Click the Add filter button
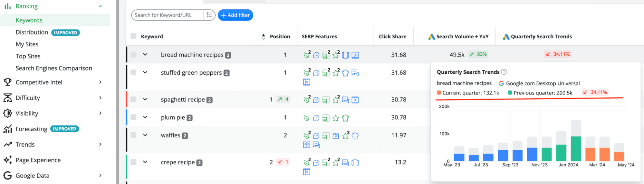644x184 pixels. pos(235,15)
